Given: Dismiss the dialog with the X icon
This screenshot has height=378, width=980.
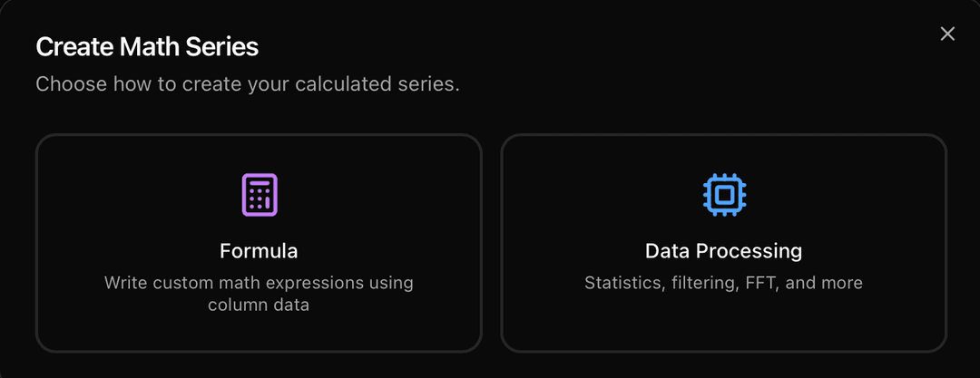Looking at the screenshot, I should point(947,34).
